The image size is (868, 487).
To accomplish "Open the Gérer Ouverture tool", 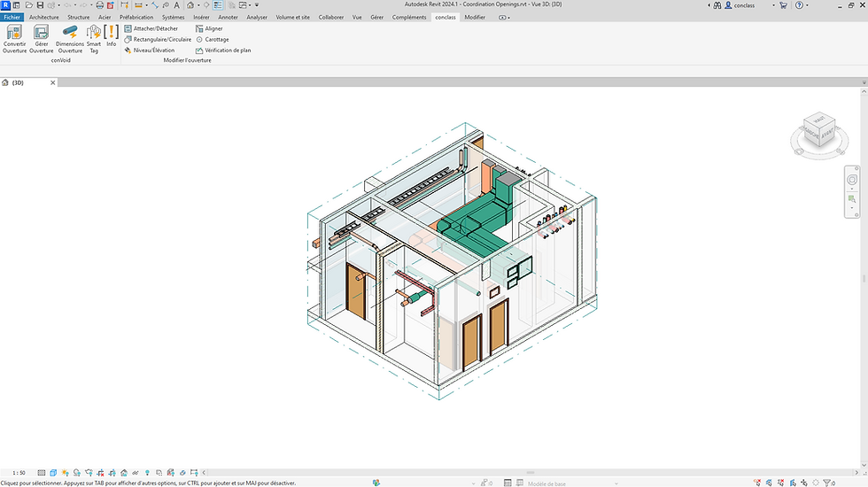I will (x=42, y=39).
